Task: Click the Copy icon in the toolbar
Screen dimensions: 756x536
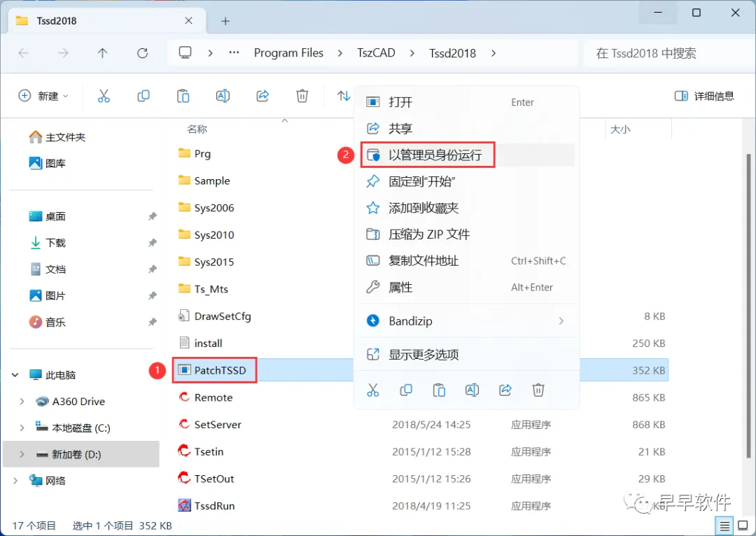Action: click(143, 96)
